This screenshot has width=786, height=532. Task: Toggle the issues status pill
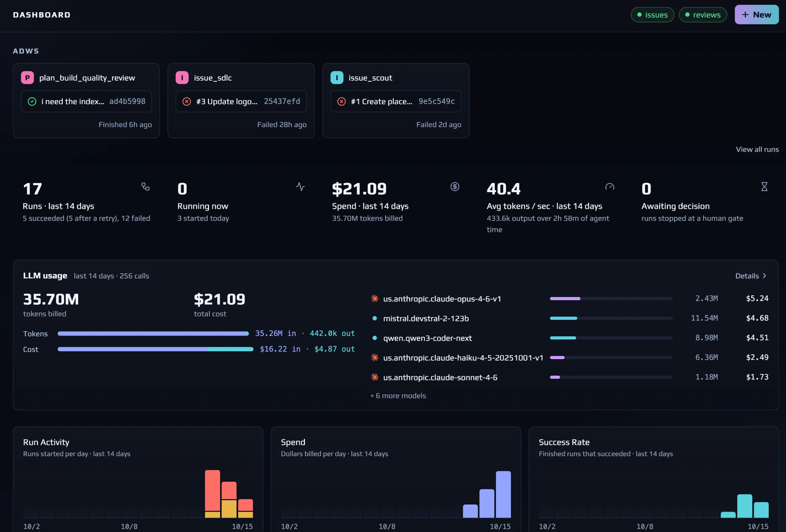coord(652,15)
